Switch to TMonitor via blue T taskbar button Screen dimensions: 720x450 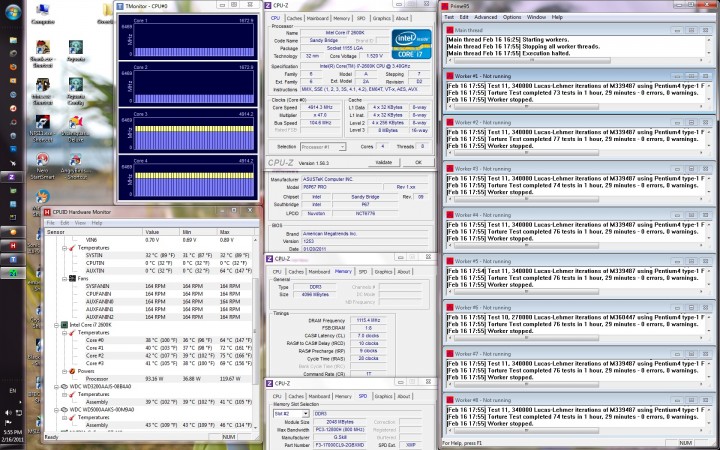point(13,260)
